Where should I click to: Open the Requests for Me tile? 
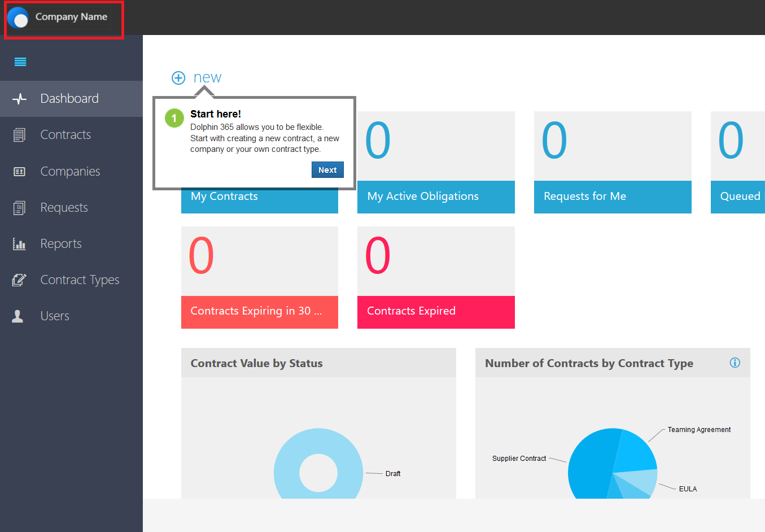tap(613, 163)
